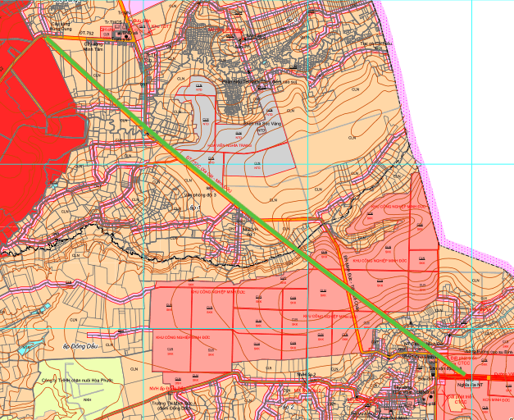The width and height of the screenshot is (514, 420).
Task: Click the 'Cây xăng Minh Tâm' label
Action: [93, 47]
